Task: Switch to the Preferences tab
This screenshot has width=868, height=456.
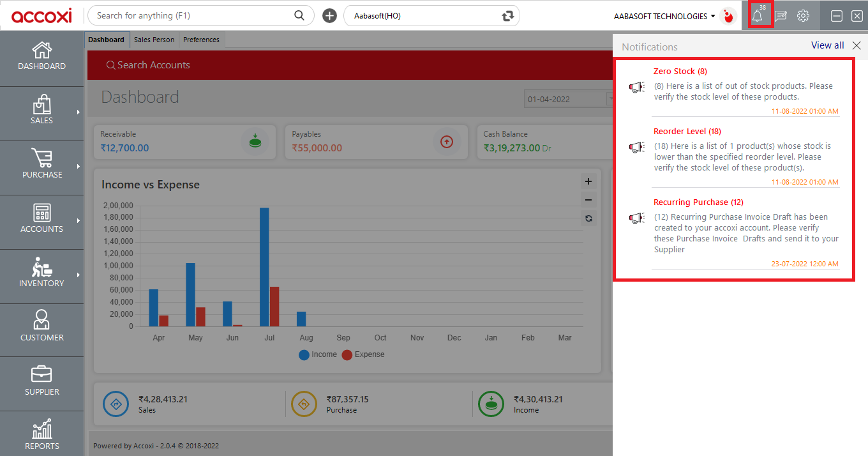Action: click(201, 40)
